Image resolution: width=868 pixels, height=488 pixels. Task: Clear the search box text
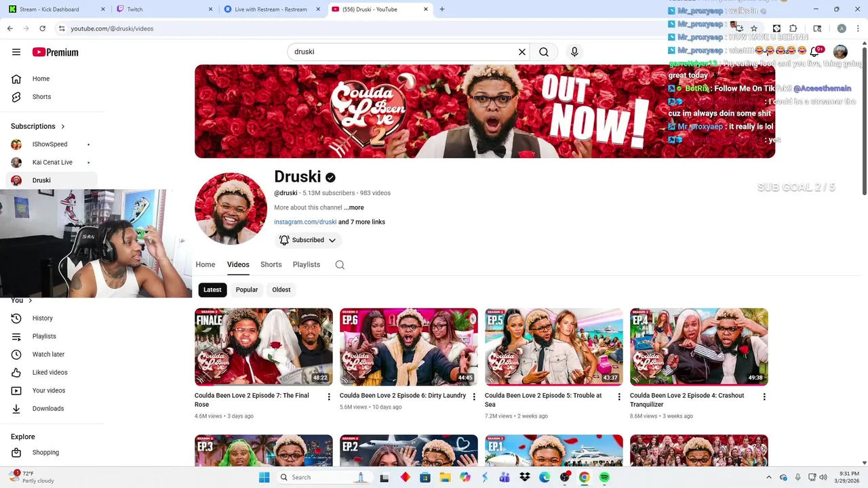[522, 52]
